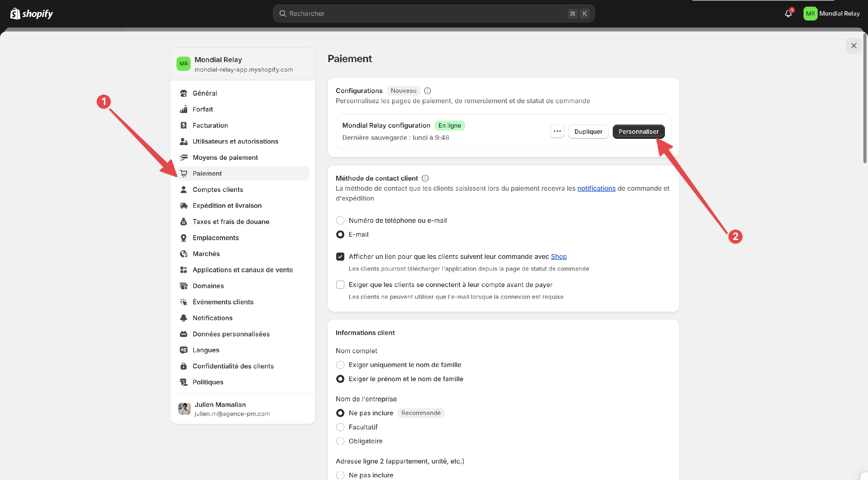Enable Exiger que les clients se connectent
The image size is (868, 480).
pyautogui.click(x=340, y=285)
